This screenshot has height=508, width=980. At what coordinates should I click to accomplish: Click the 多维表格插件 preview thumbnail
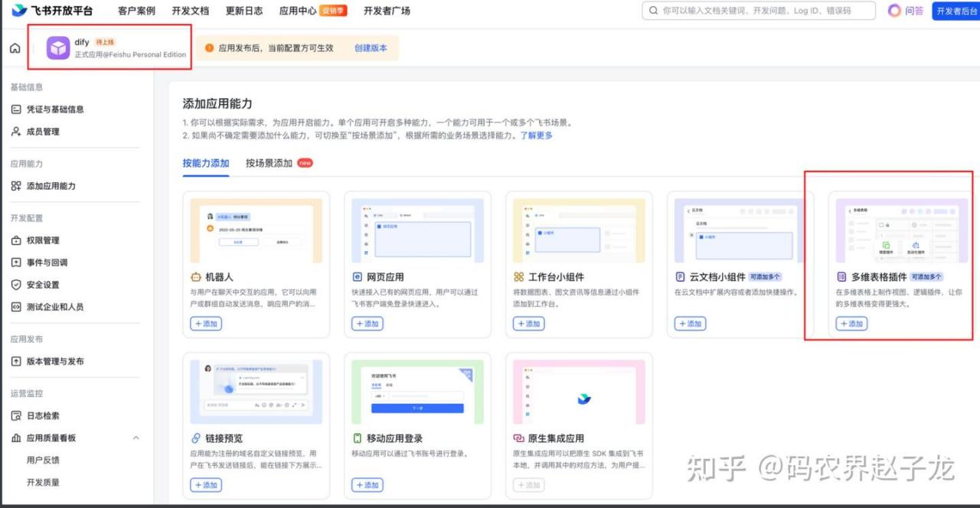(x=903, y=230)
